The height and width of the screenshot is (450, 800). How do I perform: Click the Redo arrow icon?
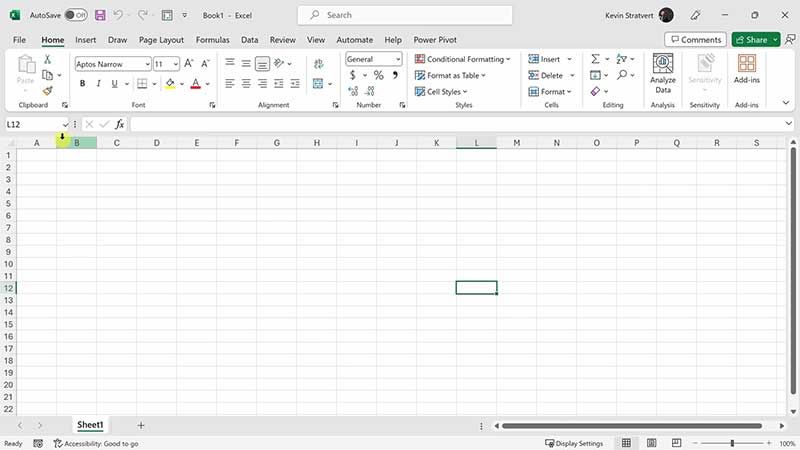[x=143, y=15]
